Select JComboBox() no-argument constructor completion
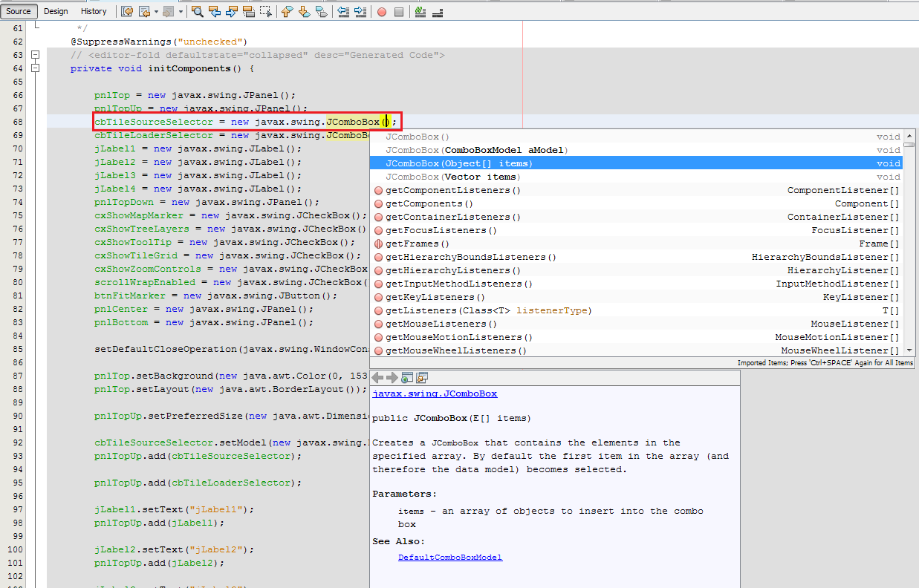Image resolution: width=919 pixels, height=588 pixels. pyautogui.click(x=637, y=137)
